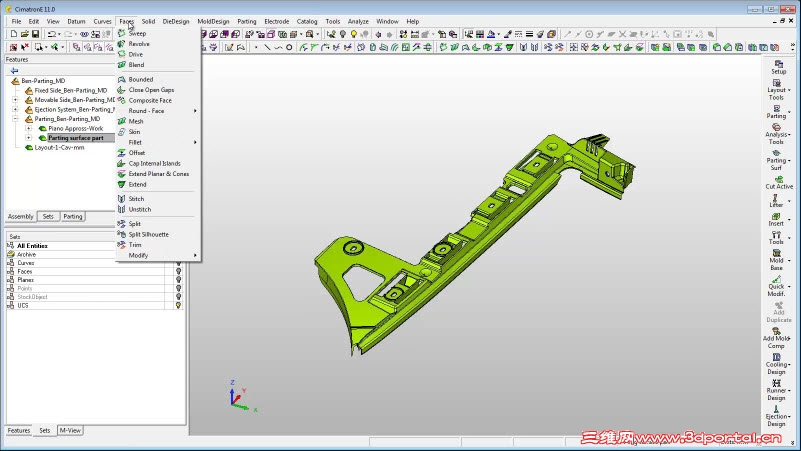This screenshot has width=801, height=451.
Task: Switch to the M-View tab
Action: coord(70,431)
